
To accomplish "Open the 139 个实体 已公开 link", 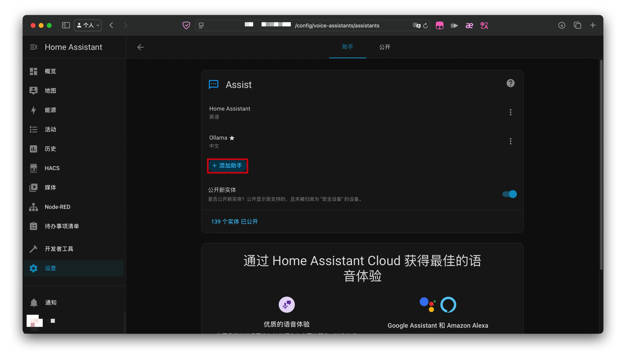I will point(234,221).
